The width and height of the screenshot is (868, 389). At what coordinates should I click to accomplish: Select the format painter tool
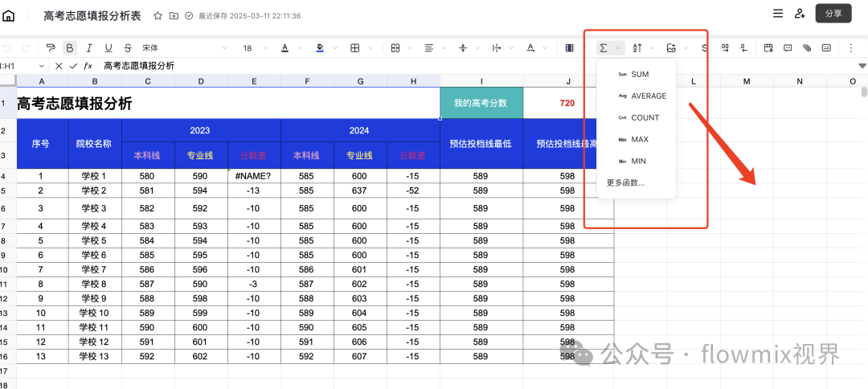pos(51,48)
